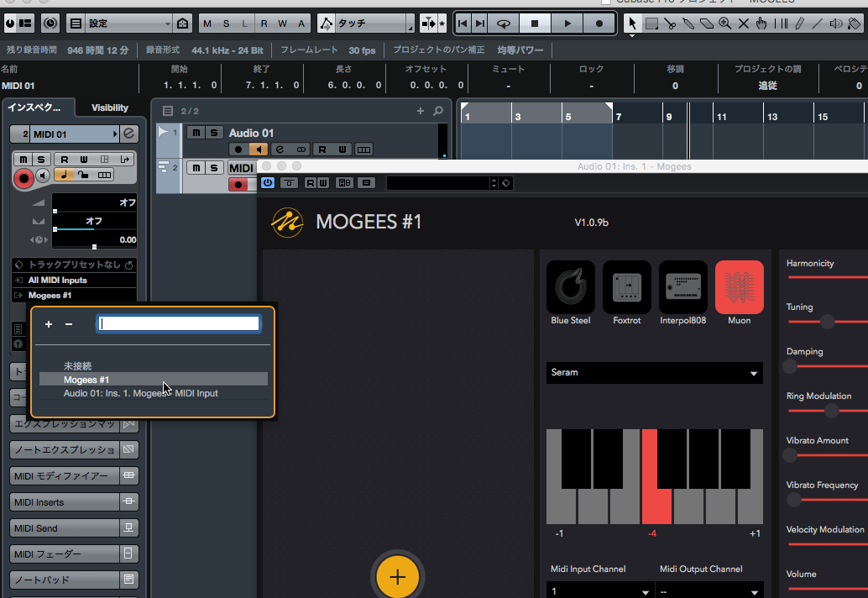Toggle the cycle loop button
868x598 pixels.
coord(503,24)
